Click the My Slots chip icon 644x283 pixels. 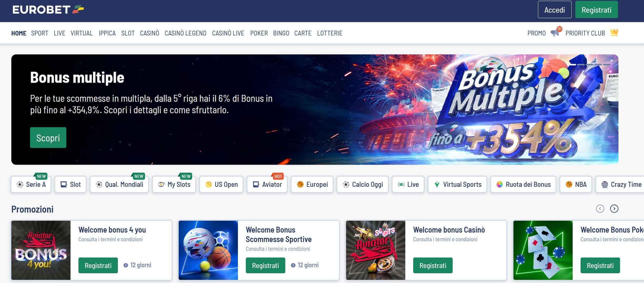pos(161,184)
